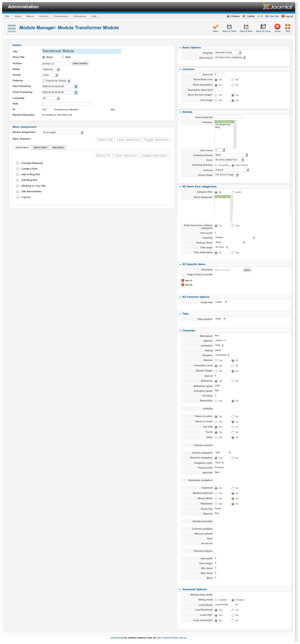Enable Debug mode radio button

216,600
